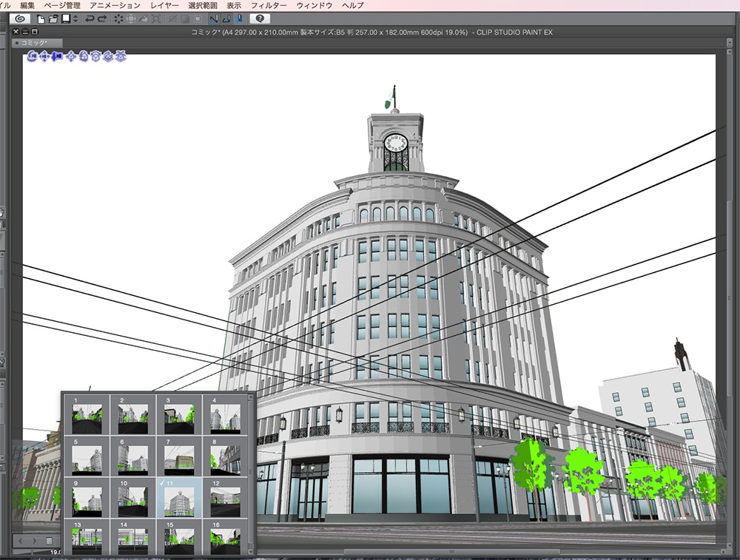Click the Fill bucket toolbar icon
This screenshot has height=560, width=740.
click(x=144, y=19)
